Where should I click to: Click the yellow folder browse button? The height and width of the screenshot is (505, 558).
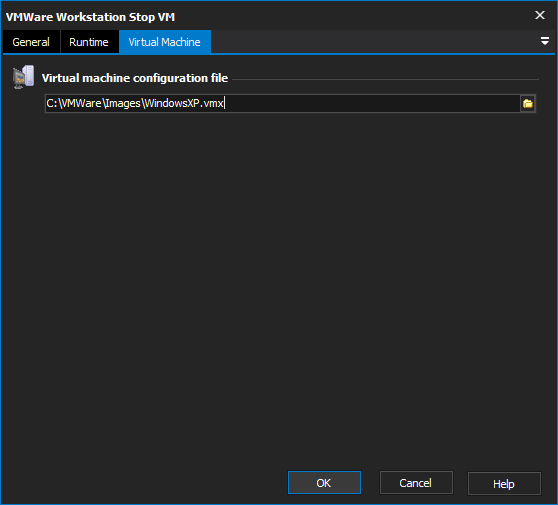click(528, 104)
